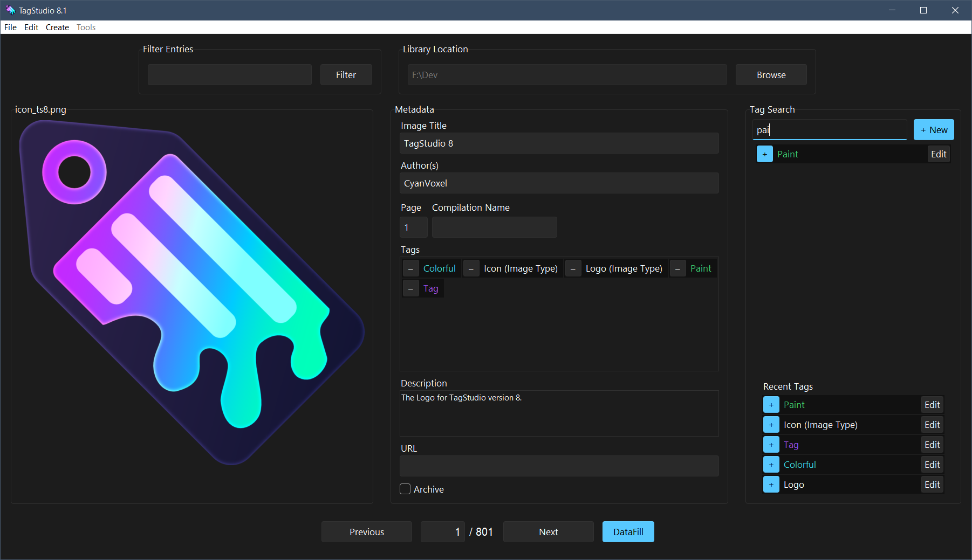Screen dimensions: 972x560
Task: Add Colorful from Recent Tags with plus
Action: coord(771,465)
